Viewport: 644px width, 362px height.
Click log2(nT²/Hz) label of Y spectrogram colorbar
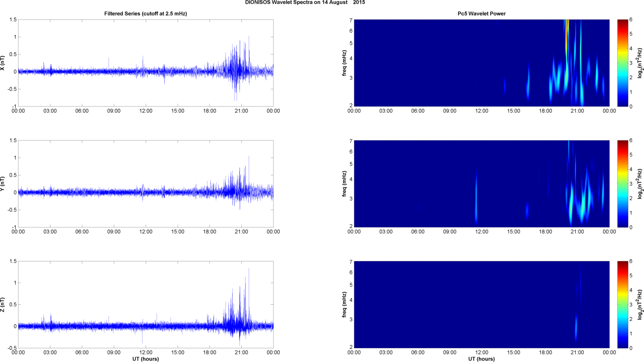[x=641, y=184]
